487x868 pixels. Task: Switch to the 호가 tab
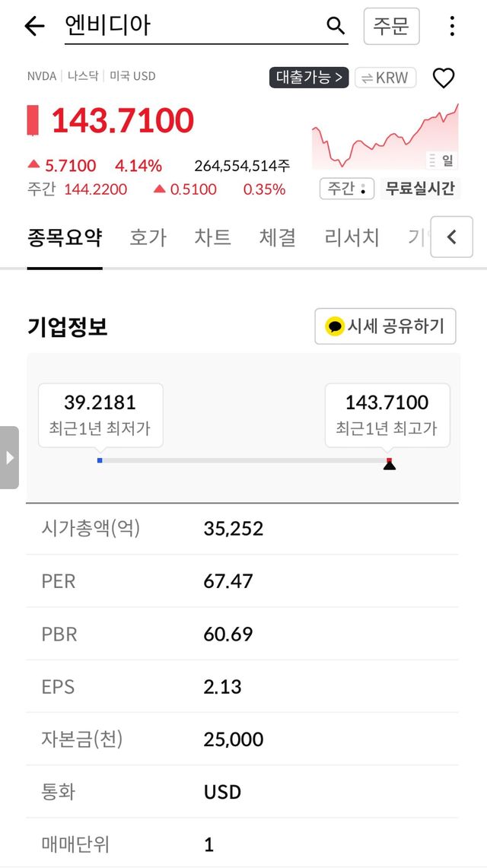(148, 237)
